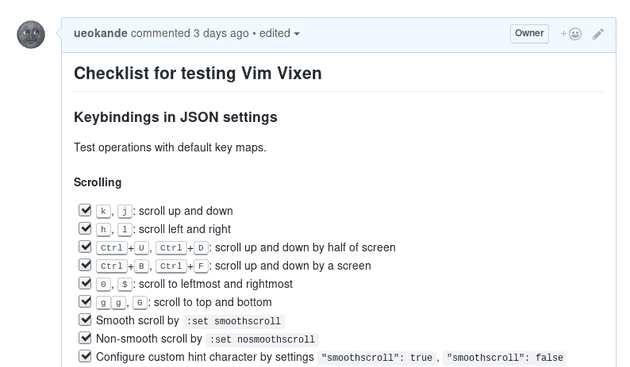630x367 pixels.
Task: Uncheck the Configure custom hint character checkbox
Action: (x=85, y=356)
